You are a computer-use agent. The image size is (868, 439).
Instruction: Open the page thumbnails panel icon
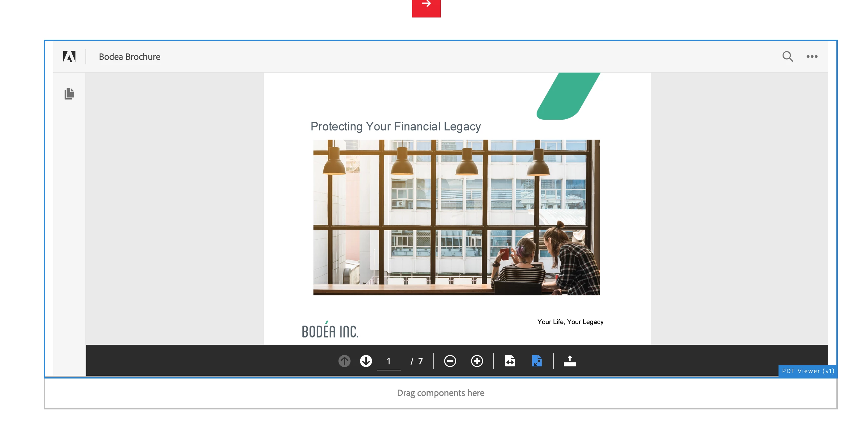point(69,93)
